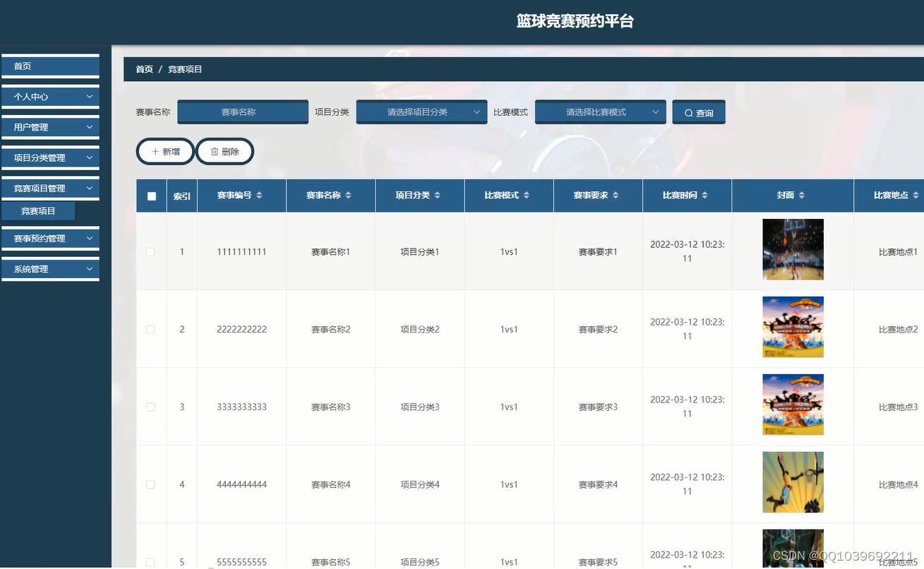Click the 索引 column header
Screen dimensions: 924x569
tap(182, 196)
